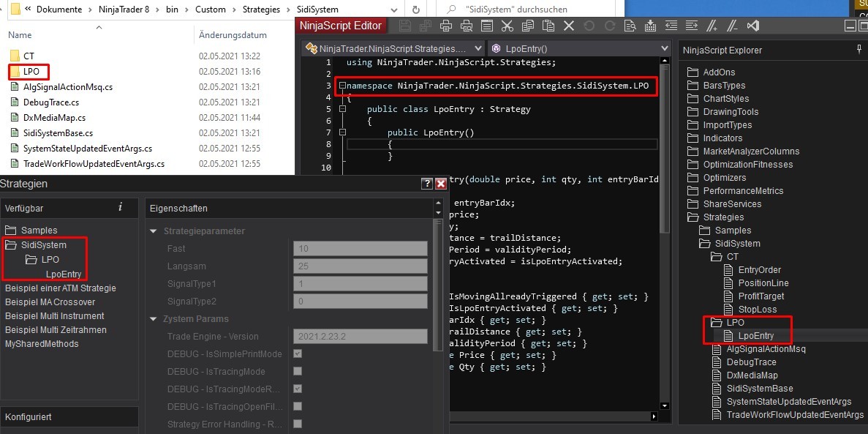The width and height of the screenshot is (868, 434).
Task: Click the Uncomment Selection icon
Action: 733,26
